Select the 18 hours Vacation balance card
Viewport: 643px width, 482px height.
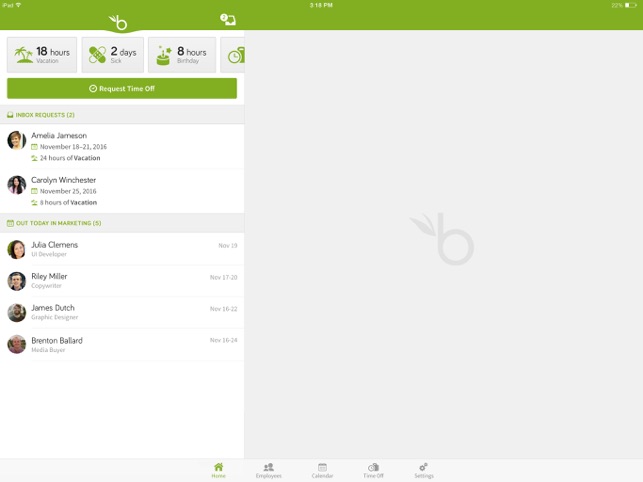click(x=42, y=55)
